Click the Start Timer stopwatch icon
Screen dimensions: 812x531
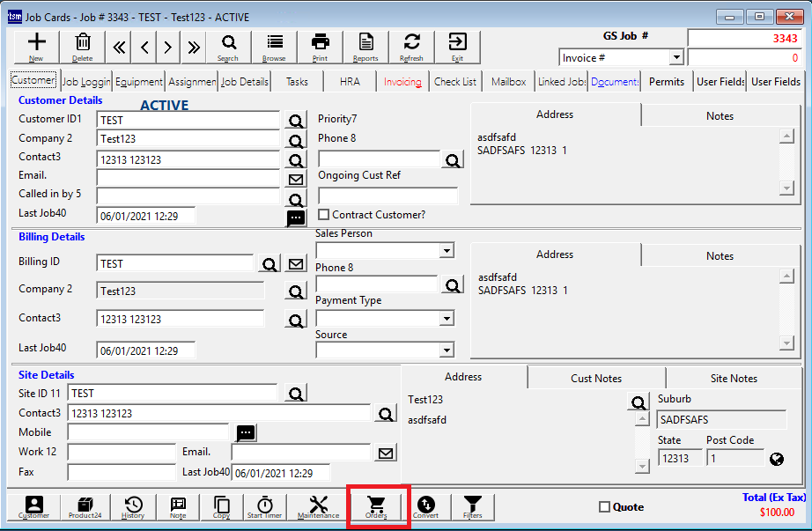pyautogui.click(x=264, y=506)
